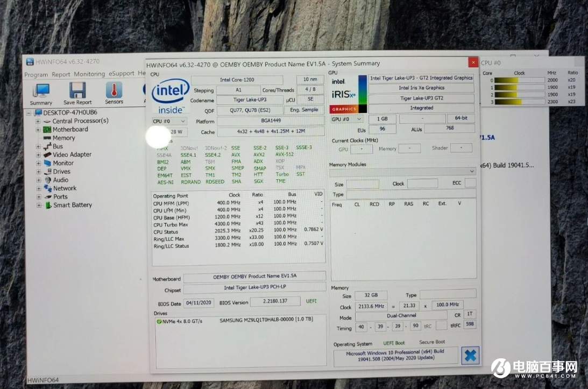This screenshot has height=389, width=588.
Task: Expand the Central Processor(s) node
Action: 38,122
